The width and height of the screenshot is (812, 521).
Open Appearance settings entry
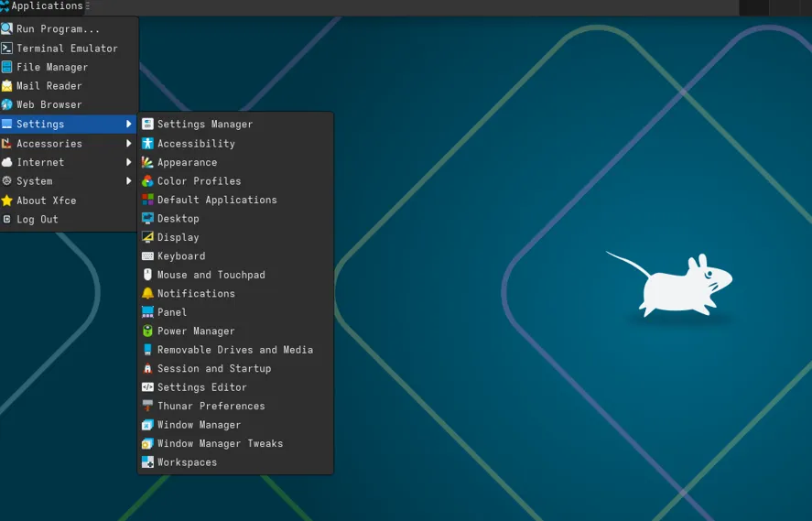(235, 162)
